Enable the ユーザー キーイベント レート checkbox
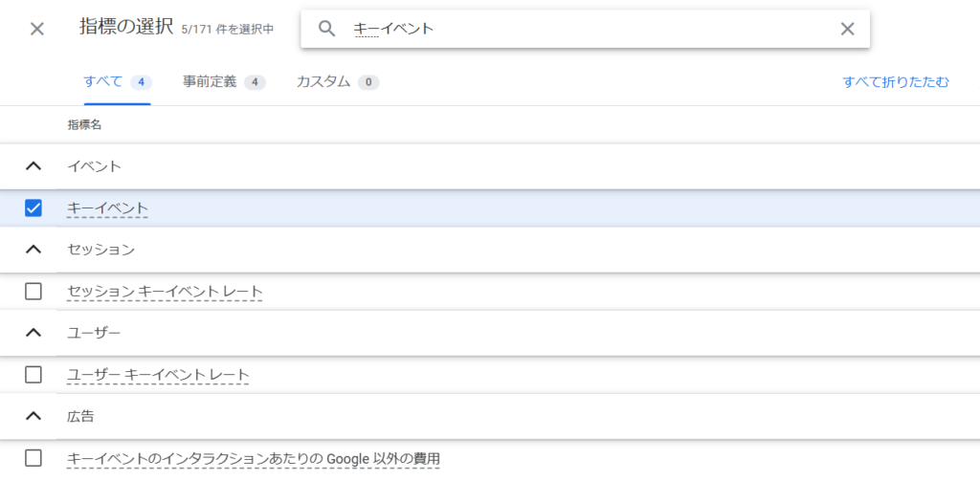980x503 pixels. point(33,375)
